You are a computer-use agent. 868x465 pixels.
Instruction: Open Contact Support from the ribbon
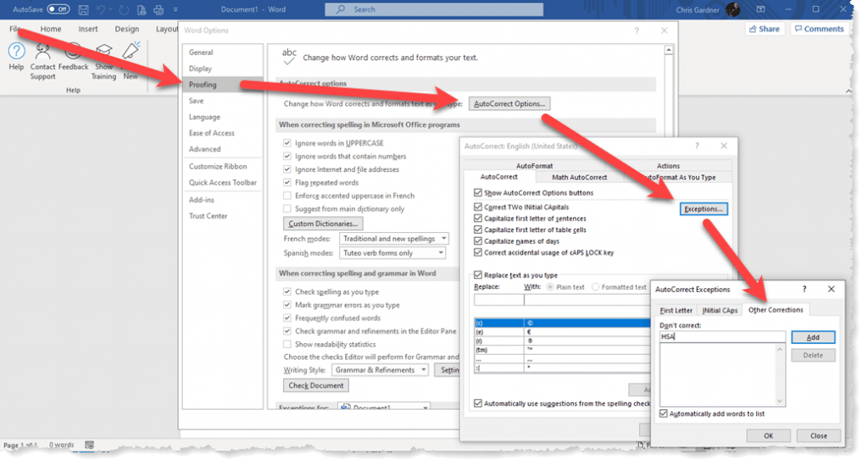[x=43, y=52]
